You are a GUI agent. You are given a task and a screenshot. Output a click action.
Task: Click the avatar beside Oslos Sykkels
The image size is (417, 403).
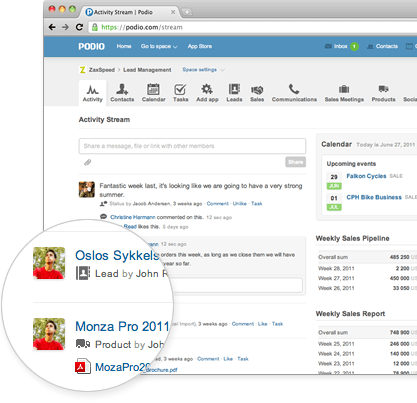click(x=49, y=263)
